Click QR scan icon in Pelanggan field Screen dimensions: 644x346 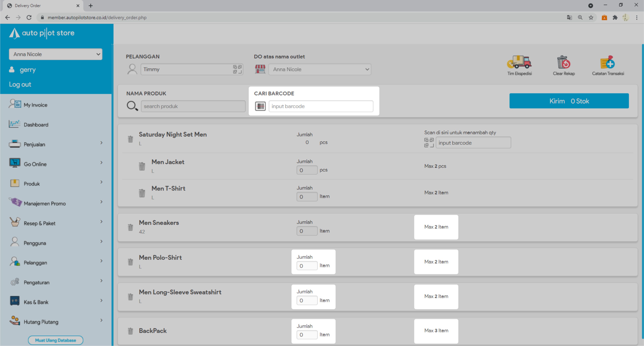(x=237, y=69)
